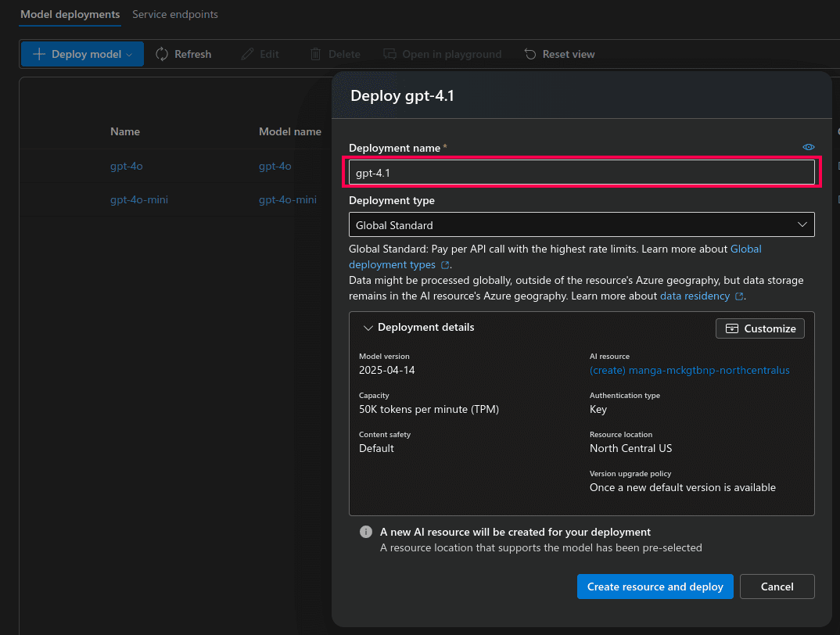Toggle the eye icon above deployment name
The width and height of the screenshot is (840, 635).
[808, 146]
